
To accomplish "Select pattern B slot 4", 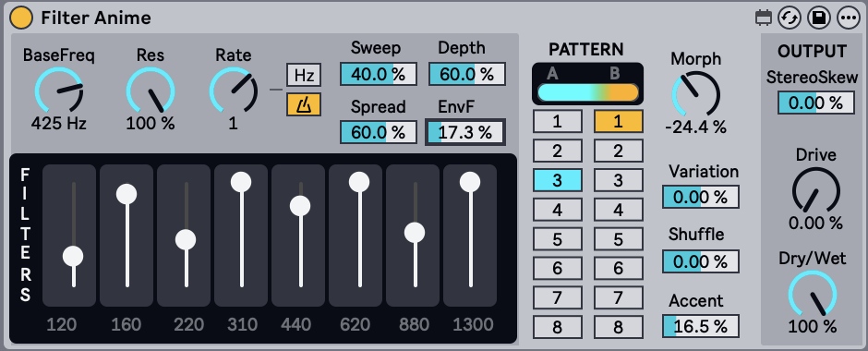I will pos(619,210).
